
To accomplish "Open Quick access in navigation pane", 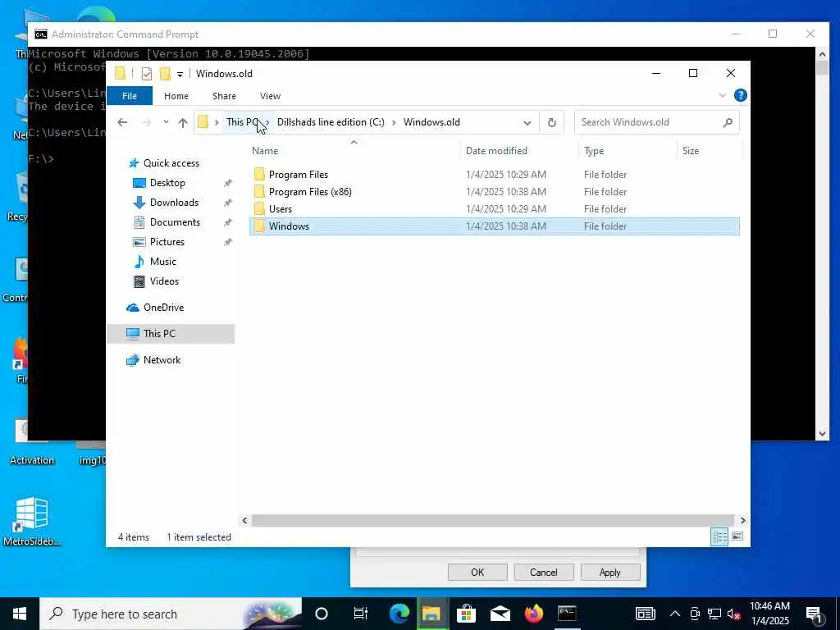I will pyautogui.click(x=171, y=163).
